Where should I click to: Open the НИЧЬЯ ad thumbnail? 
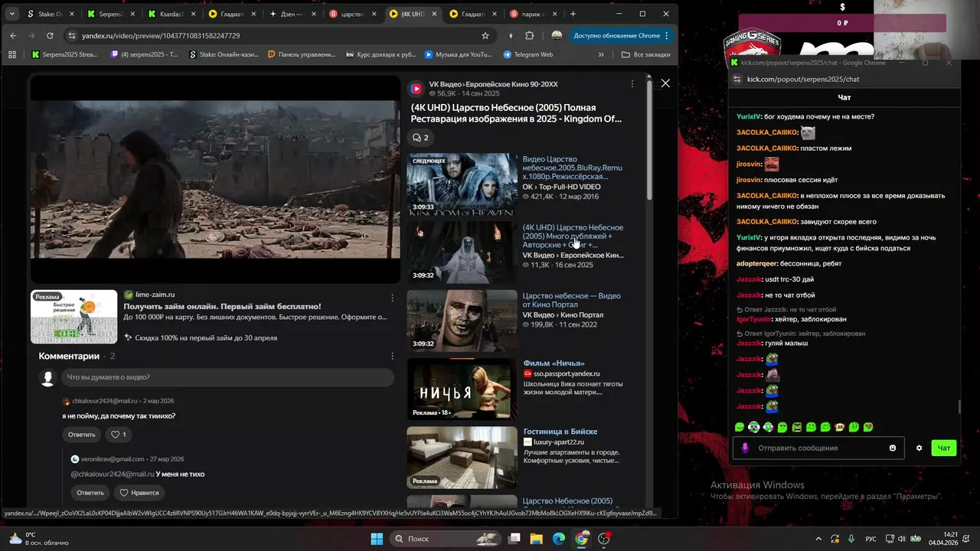[462, 389]
